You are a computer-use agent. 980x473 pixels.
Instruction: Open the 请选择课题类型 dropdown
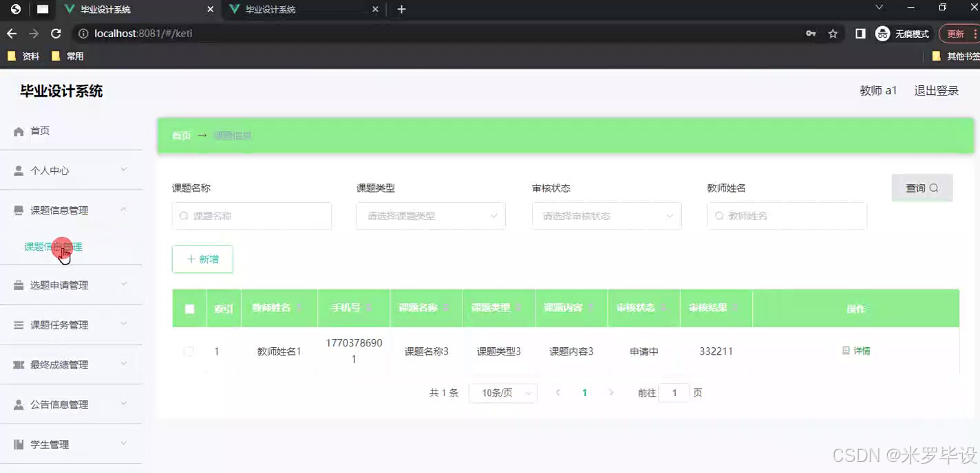[x=430, y=215]
